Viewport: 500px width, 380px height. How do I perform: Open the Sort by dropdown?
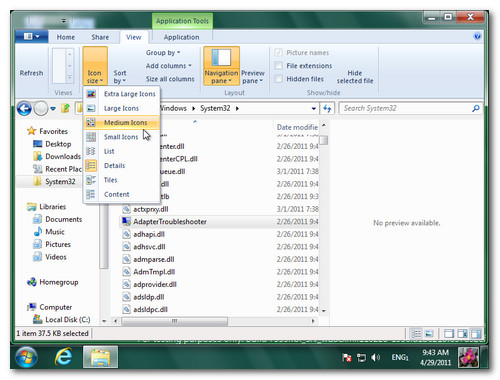point(120,77)
